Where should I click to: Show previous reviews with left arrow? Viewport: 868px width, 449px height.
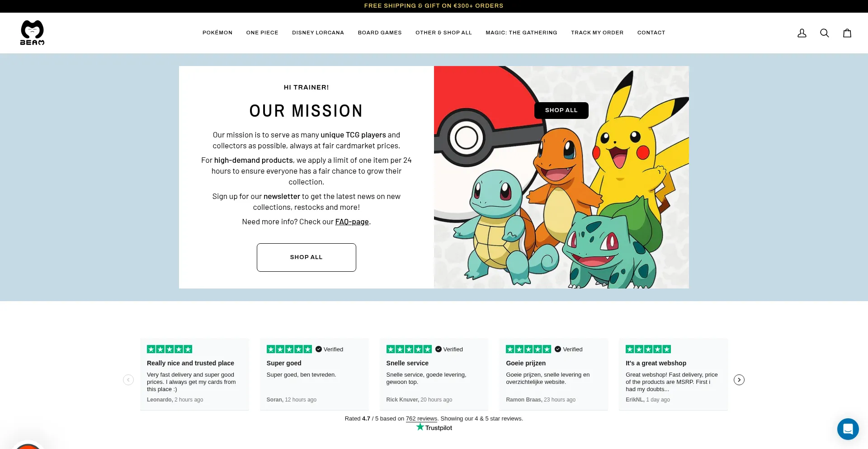[x=128, y=380]
